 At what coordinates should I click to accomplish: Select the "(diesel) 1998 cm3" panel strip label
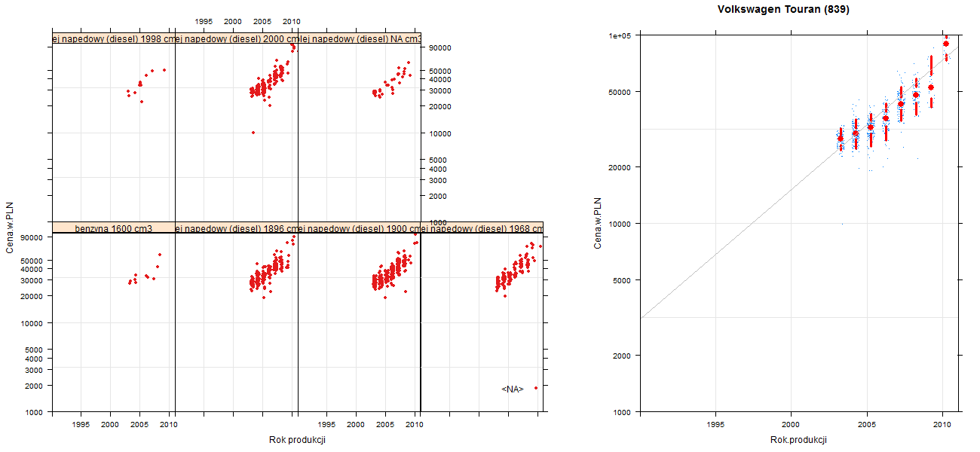click(114, 39)
